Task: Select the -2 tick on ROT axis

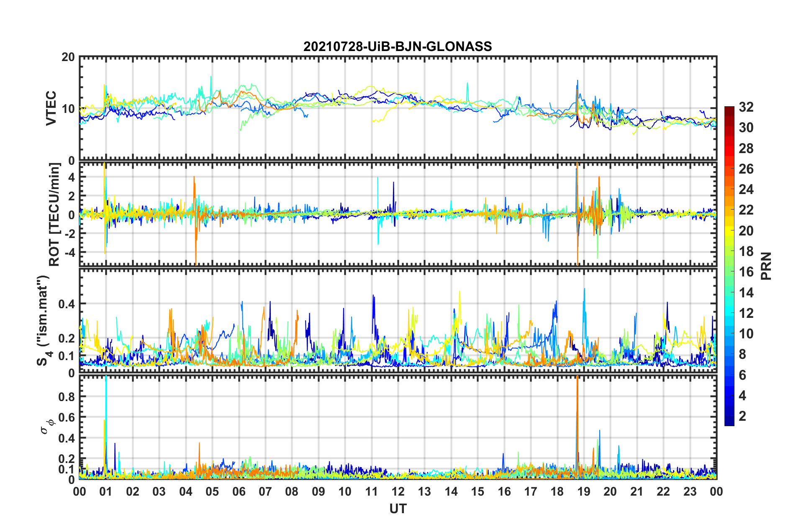Action: click(x=70, y=233)
